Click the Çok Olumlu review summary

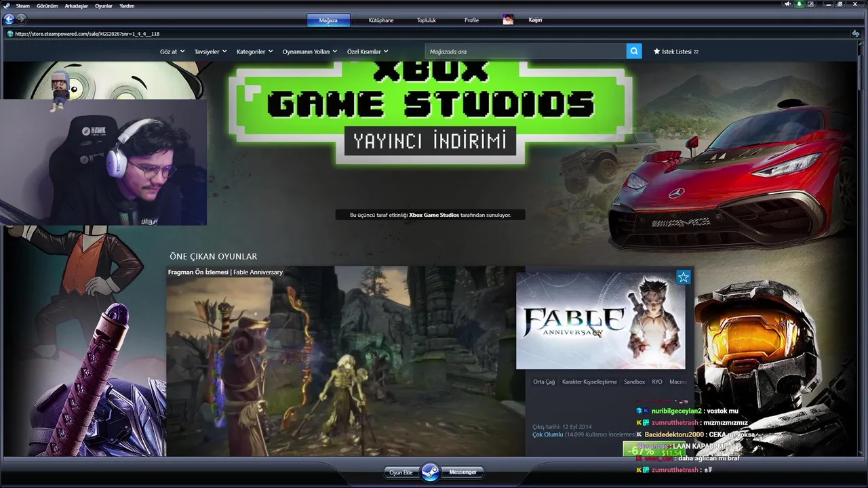click(548, 434)
